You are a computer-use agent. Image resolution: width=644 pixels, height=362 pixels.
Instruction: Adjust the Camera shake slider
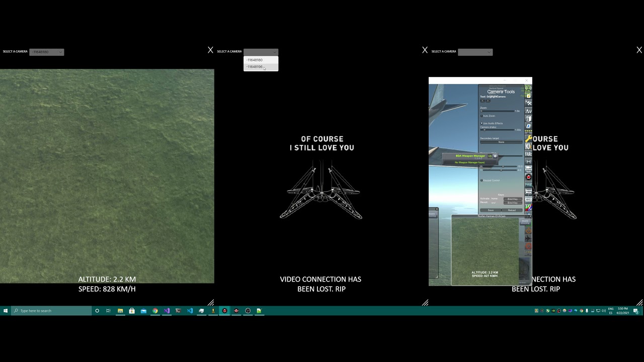click(497, 130)
